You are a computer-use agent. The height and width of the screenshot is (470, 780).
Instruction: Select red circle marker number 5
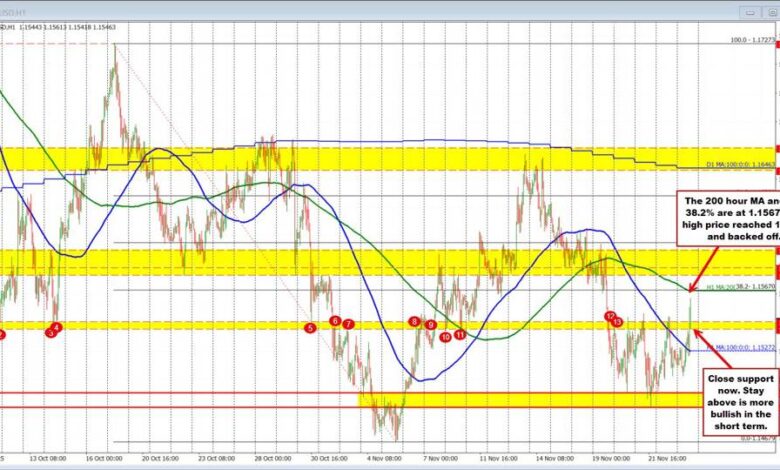coord(310,327)
